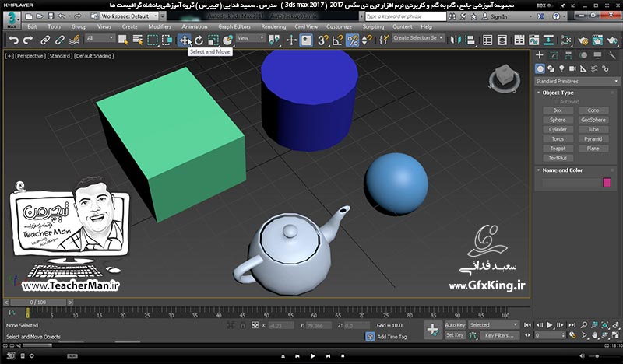623x364 pixels.
Task: Open the Animation menu
Action: point(195,26)
